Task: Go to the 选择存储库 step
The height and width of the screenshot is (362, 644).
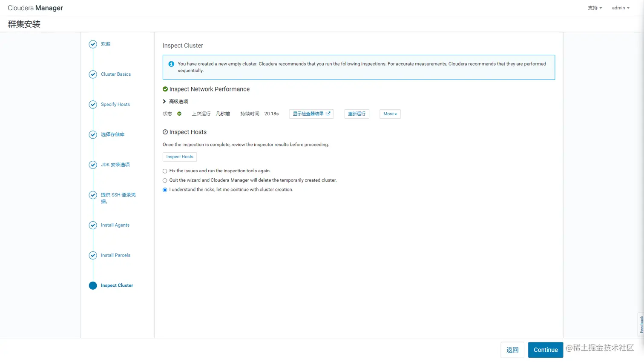Action: (112, 135)
